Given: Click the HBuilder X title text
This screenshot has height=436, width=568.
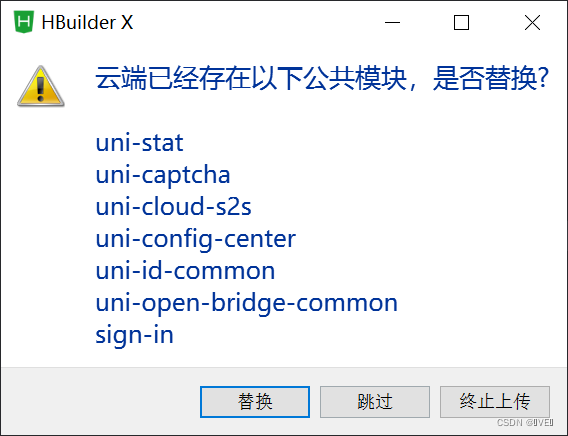Looking at the screenshot, I should click(x=87, y=22).
